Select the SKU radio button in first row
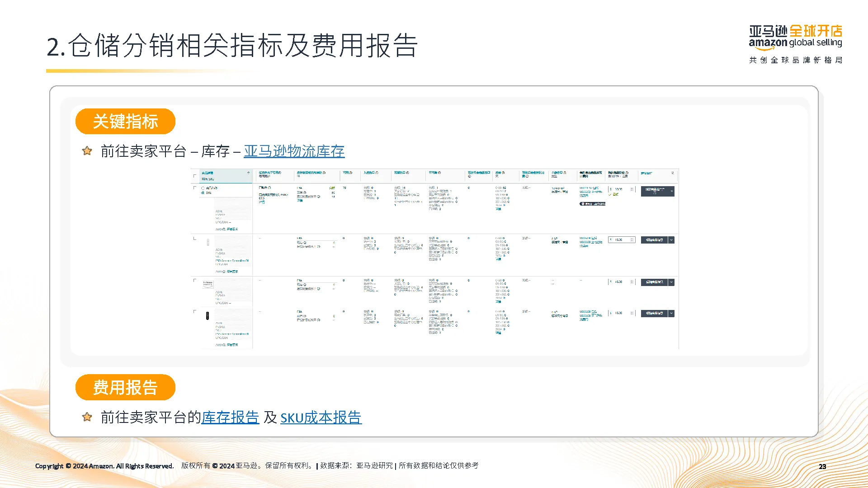 click(x=203, y=193)
